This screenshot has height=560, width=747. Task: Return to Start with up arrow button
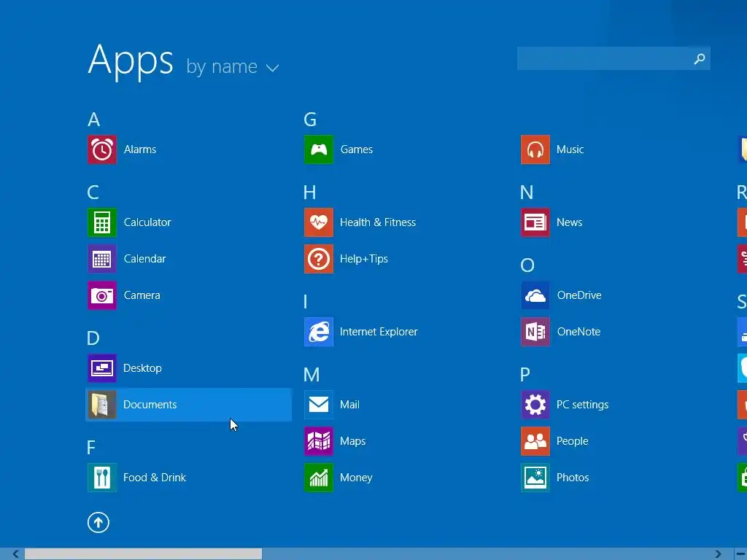point(98,522)
